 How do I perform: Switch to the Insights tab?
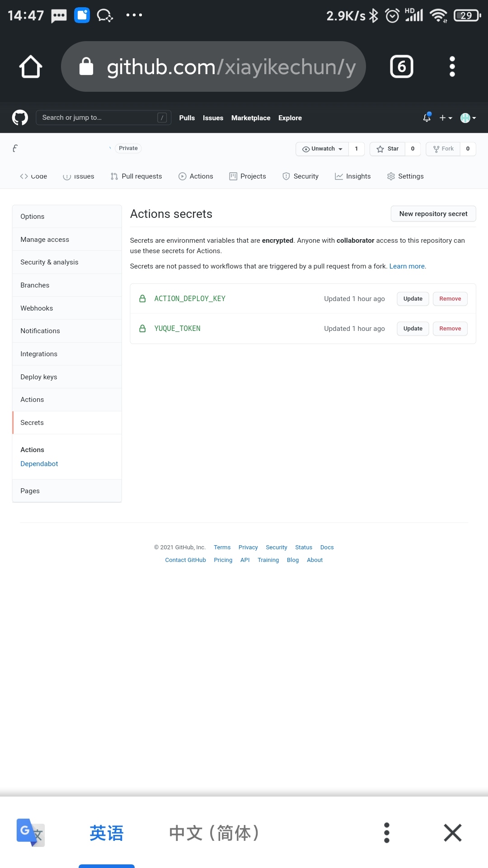[352, 176]
